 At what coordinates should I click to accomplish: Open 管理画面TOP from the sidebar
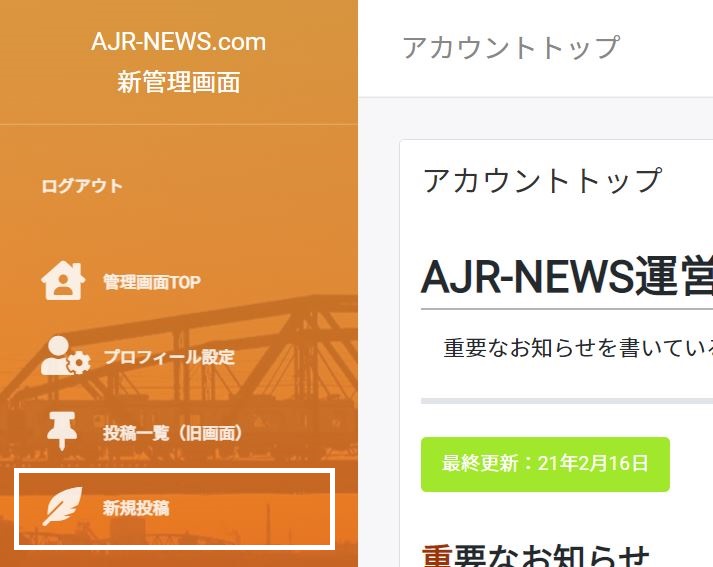[151, 282]
